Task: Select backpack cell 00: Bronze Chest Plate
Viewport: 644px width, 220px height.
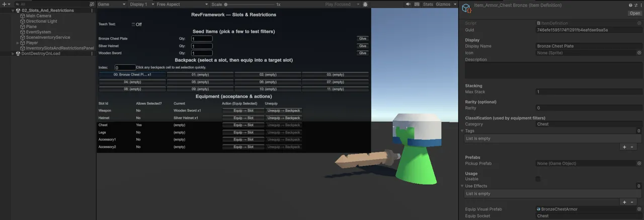Action: (132, 75)
